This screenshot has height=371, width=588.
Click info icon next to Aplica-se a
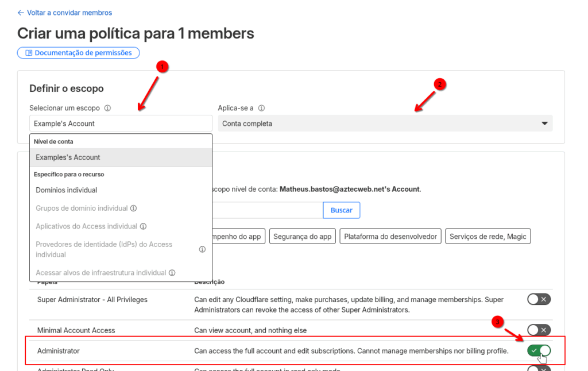tap(261, 108)
